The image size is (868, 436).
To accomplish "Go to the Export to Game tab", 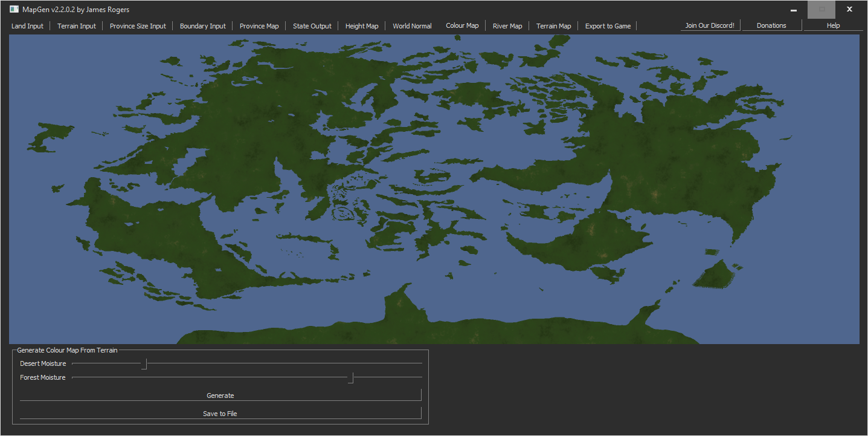I will pos(608,26).
